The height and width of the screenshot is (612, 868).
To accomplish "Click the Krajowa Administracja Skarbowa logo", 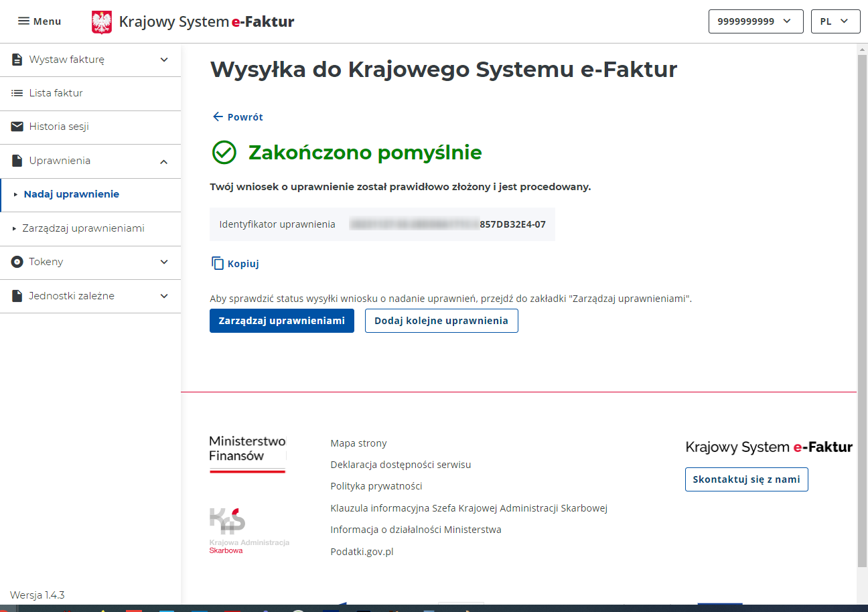I will pos(249,530).
